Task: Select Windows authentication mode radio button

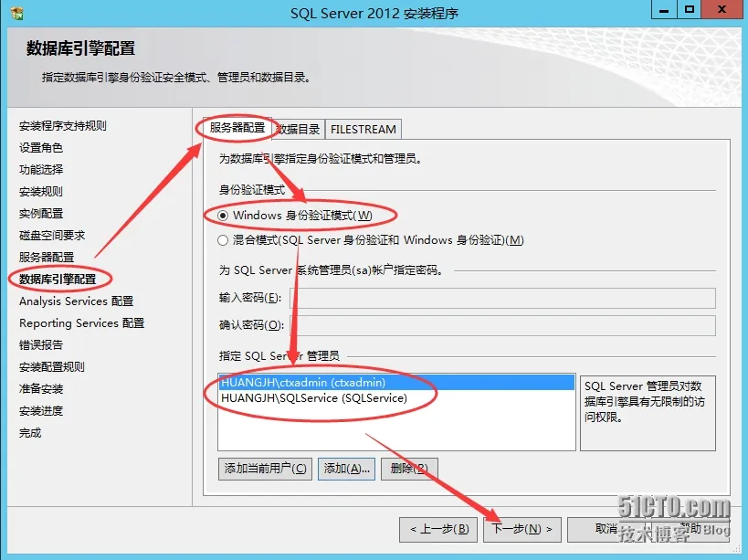Action: [x=223, y=216]
